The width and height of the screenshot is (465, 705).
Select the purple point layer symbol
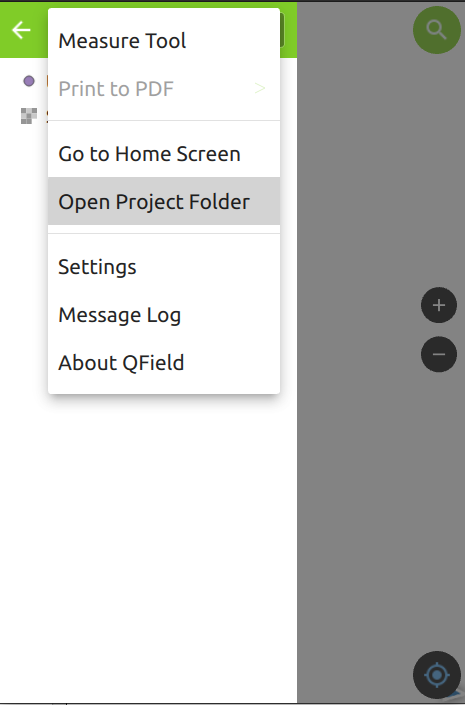coord(29,81)
